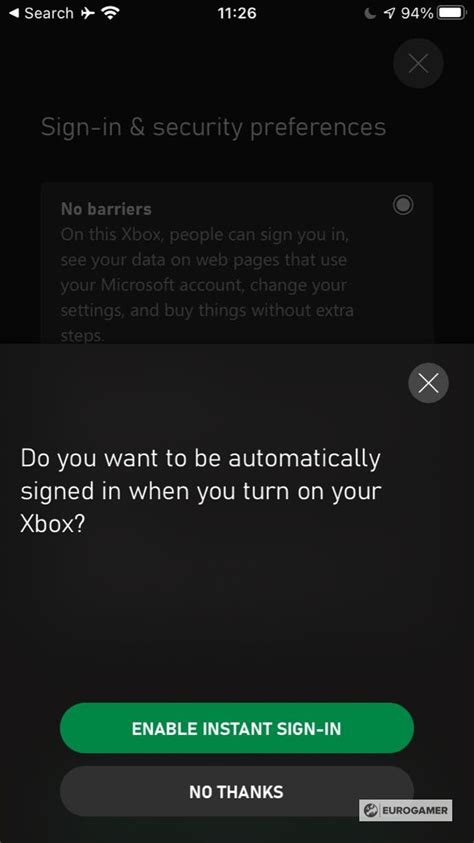Tap the Wi-Fi signal icon in the status bar
This screenshot has height=843, width=474.
(110, 13)
